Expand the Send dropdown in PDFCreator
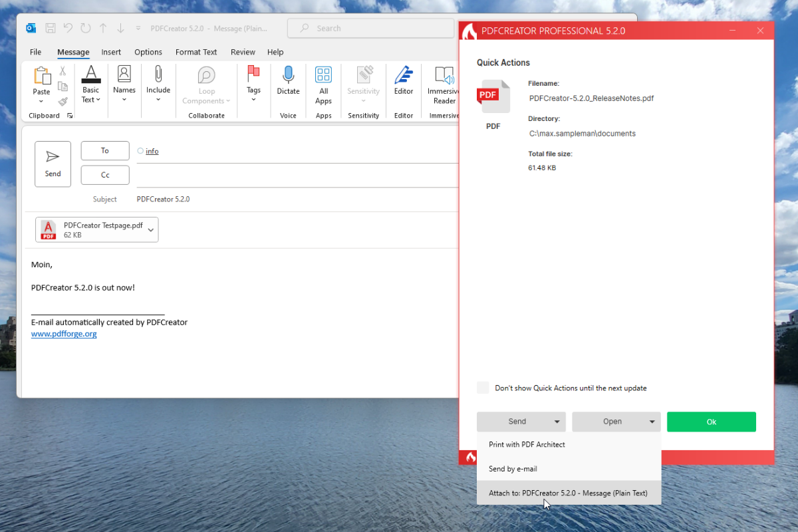 click(557, 422)
